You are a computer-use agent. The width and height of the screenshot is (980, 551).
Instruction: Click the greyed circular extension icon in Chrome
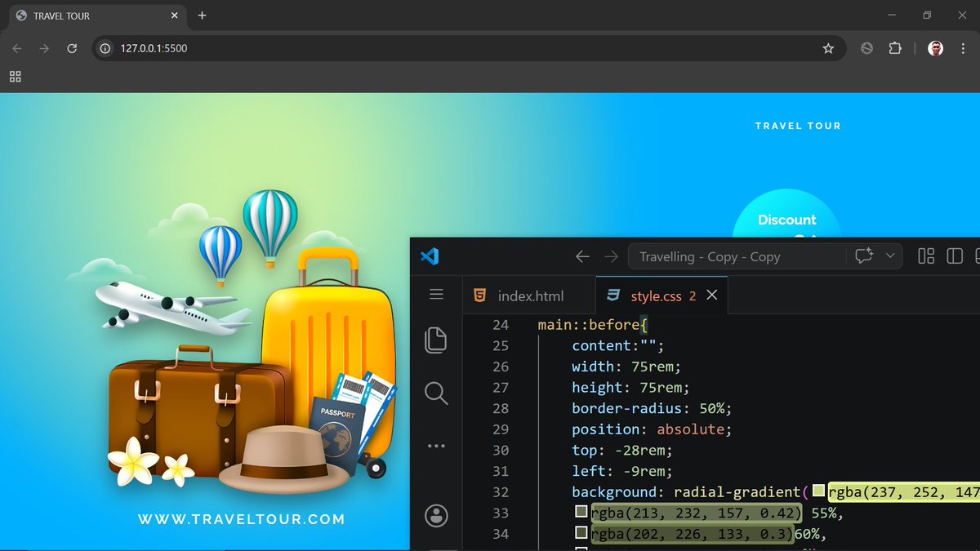click(867, 48)
